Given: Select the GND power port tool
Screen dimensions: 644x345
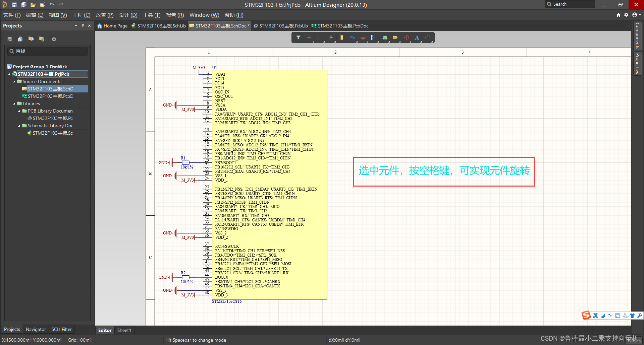Looking at the screenshot, I should 363,38.
